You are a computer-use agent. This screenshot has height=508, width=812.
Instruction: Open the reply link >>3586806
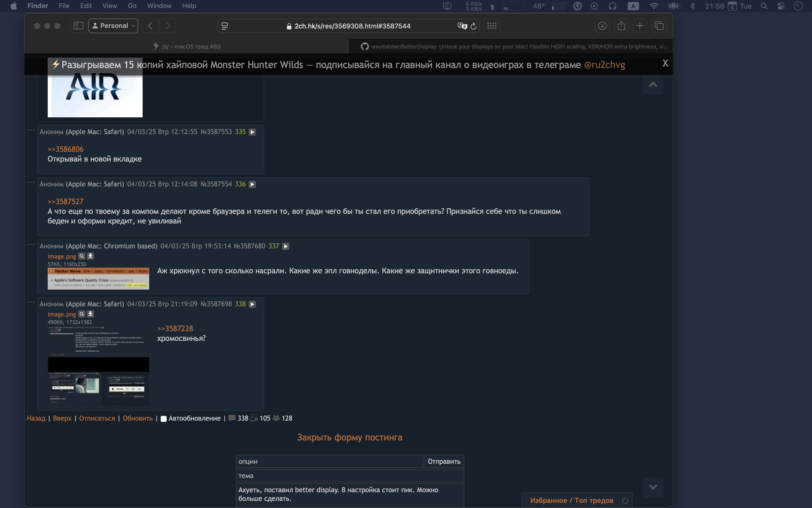tap(65, 149)
